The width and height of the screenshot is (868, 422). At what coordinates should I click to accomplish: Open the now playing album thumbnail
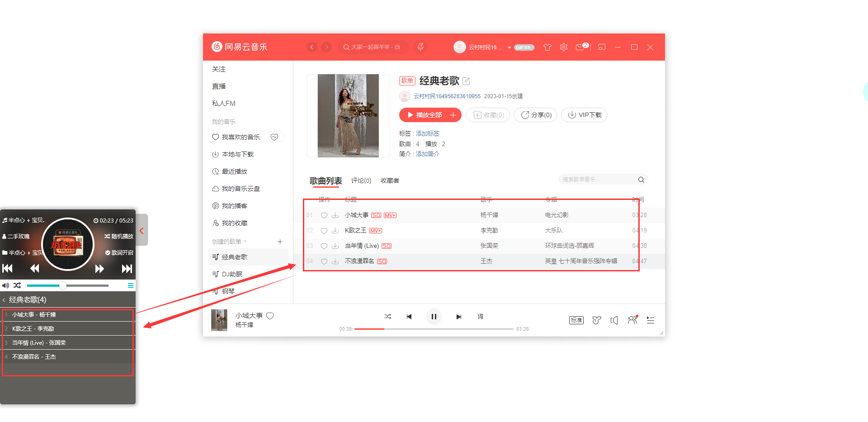(220, 320)
